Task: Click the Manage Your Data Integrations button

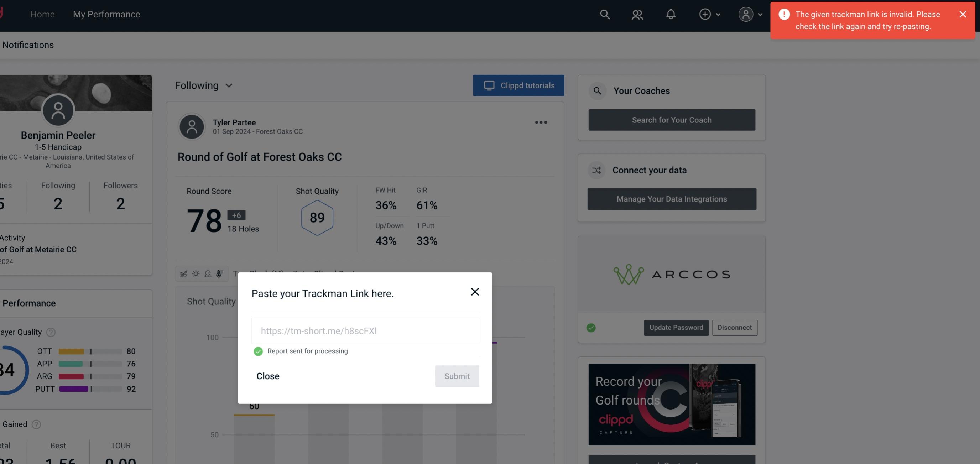Action: (x=672, y=199)
